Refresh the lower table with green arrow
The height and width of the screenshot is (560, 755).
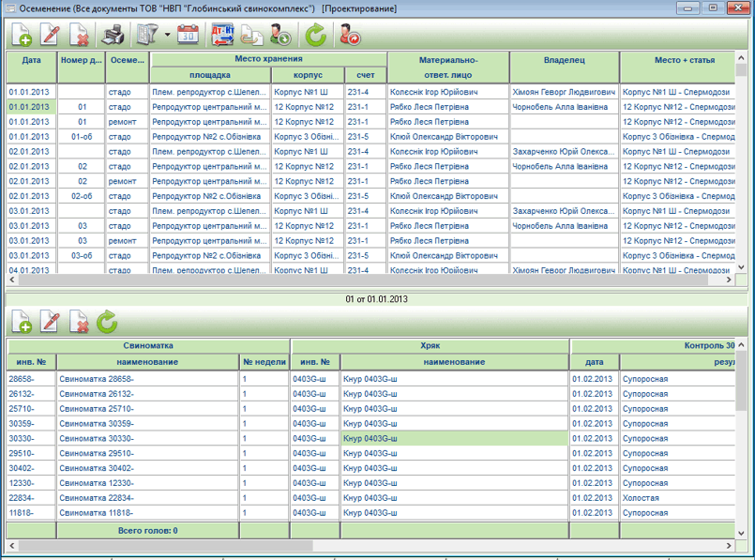point(108,322)
